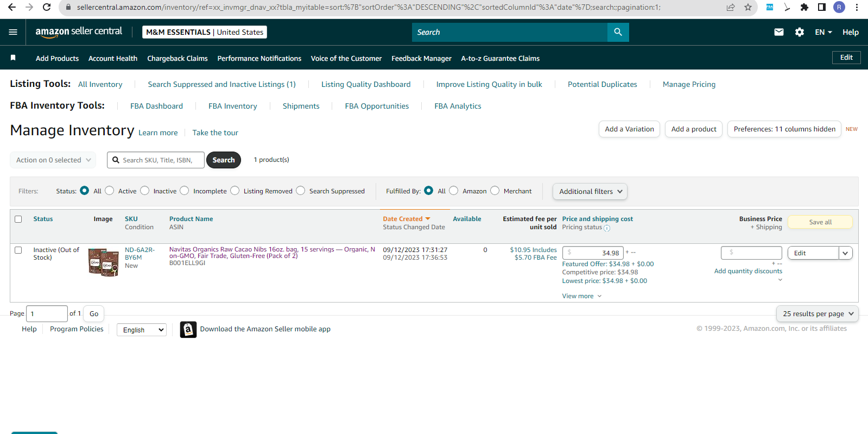
Task: Click the Amazon Seller Central logo
Action: [79, 32]
